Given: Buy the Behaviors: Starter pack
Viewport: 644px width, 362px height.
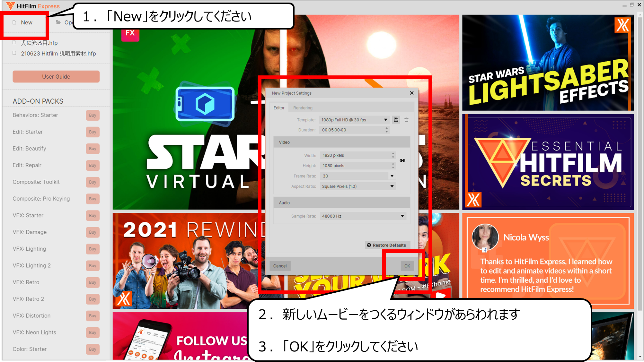Looking at the screenshot, I should tap(93, 115).
